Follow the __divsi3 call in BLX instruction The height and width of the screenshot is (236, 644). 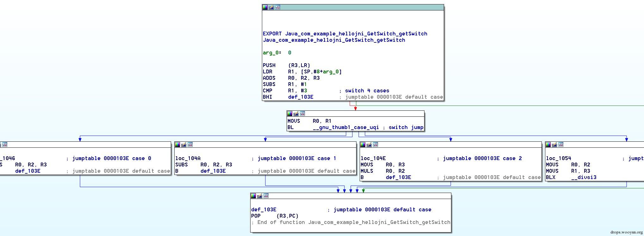[x=584, y=177]
